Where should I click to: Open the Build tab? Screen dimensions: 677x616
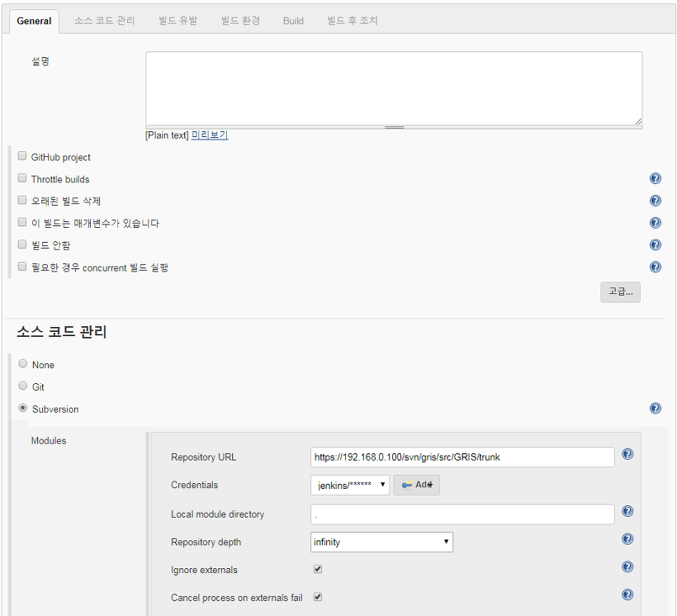pos(293,21)
